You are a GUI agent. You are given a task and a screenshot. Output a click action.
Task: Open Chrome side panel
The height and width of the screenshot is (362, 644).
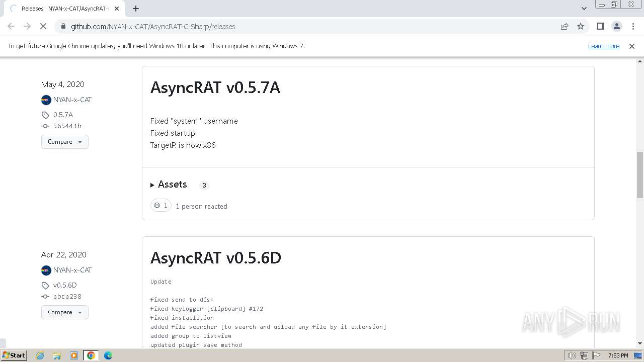601,27
